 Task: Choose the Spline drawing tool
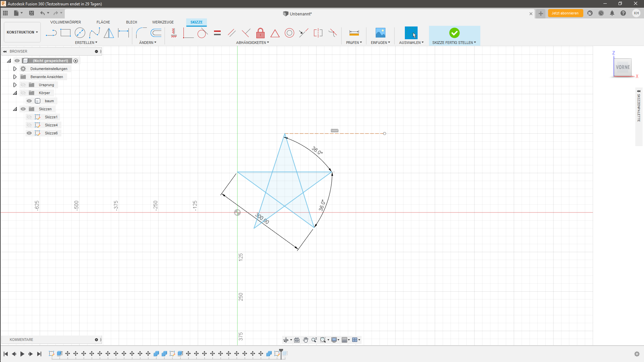tap(95, 33)
